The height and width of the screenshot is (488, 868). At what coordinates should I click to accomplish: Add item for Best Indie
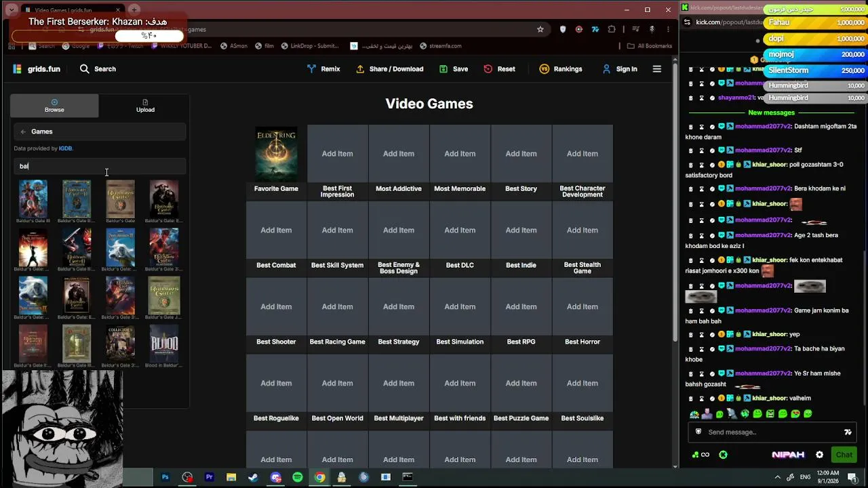click(x=521, y=230)
